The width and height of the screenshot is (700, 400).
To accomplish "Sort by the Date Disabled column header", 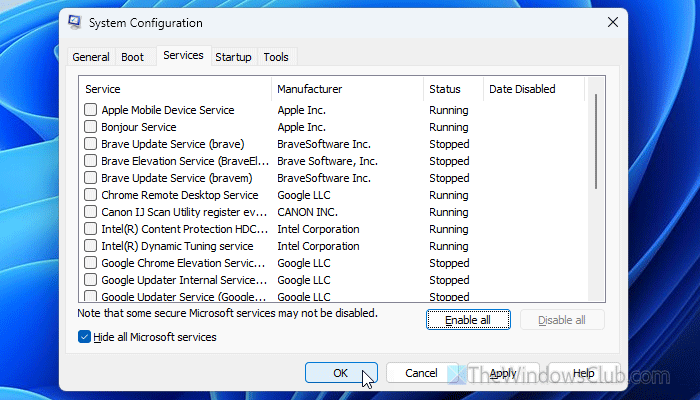I will pyautogui.click(x=534, y=89).
